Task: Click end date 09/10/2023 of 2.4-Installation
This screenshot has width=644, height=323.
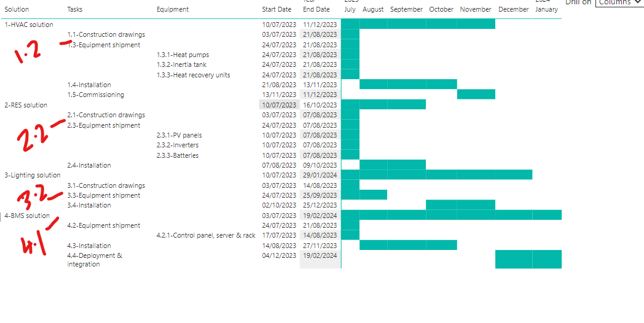Action: click(320, 165)
